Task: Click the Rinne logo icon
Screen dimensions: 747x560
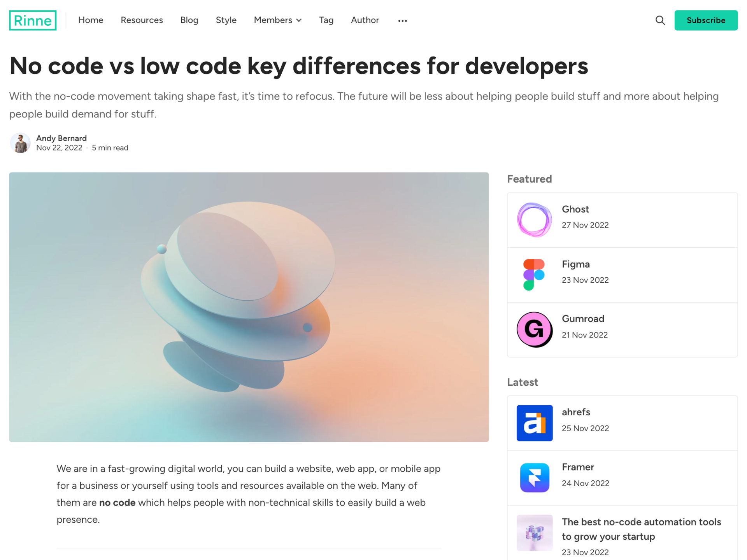Action: pyautogui.click(x=33, y=20)
